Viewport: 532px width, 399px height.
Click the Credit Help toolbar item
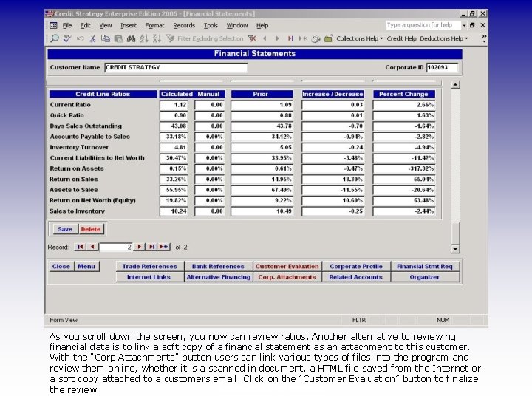[x=401, y=38]
